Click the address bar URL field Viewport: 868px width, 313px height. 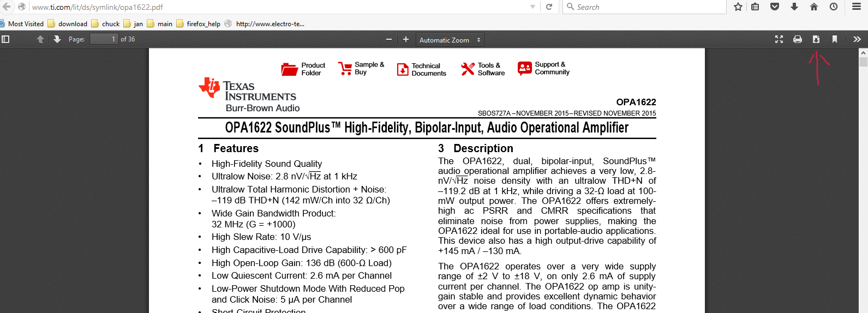tap(278, 7)
